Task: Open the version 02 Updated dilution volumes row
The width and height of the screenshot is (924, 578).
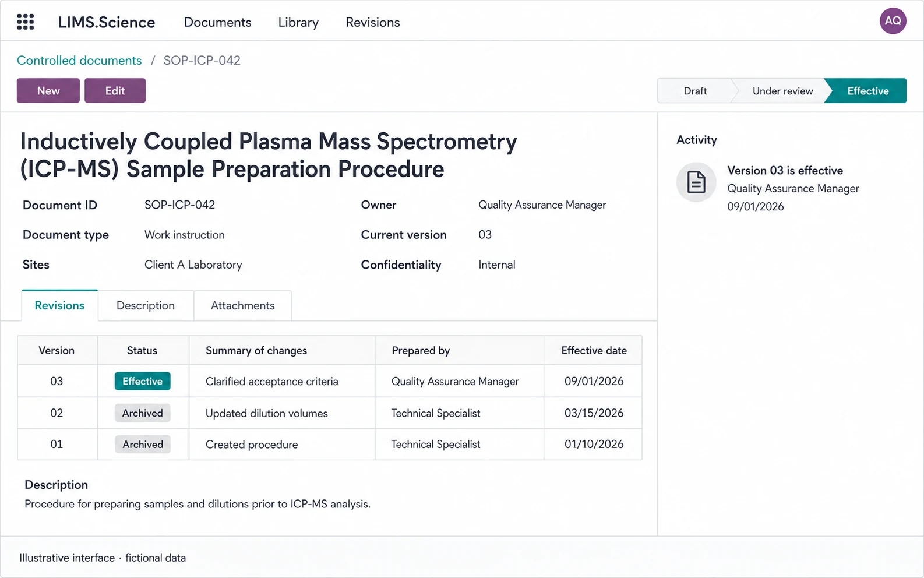Action: [330, 413]
